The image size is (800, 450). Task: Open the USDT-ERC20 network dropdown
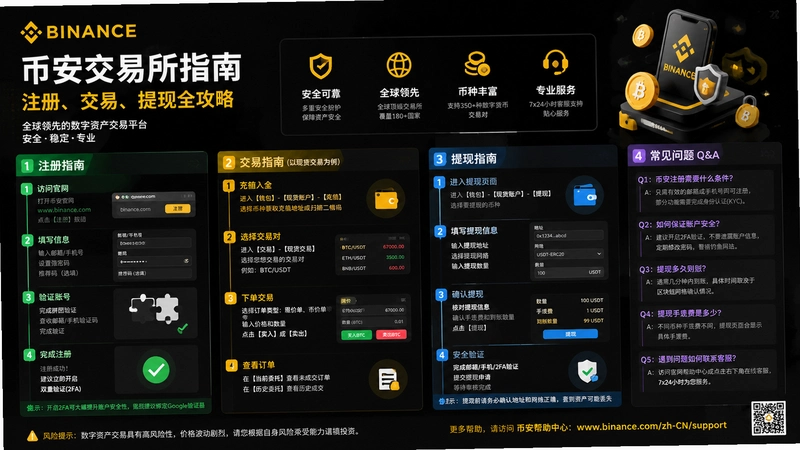[569, 254]
